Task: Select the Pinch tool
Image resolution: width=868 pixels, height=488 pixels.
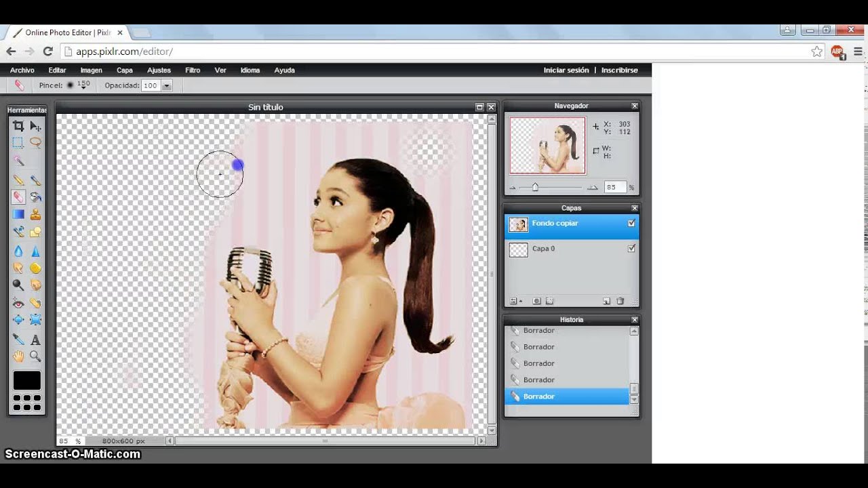Action: (35, 320)
